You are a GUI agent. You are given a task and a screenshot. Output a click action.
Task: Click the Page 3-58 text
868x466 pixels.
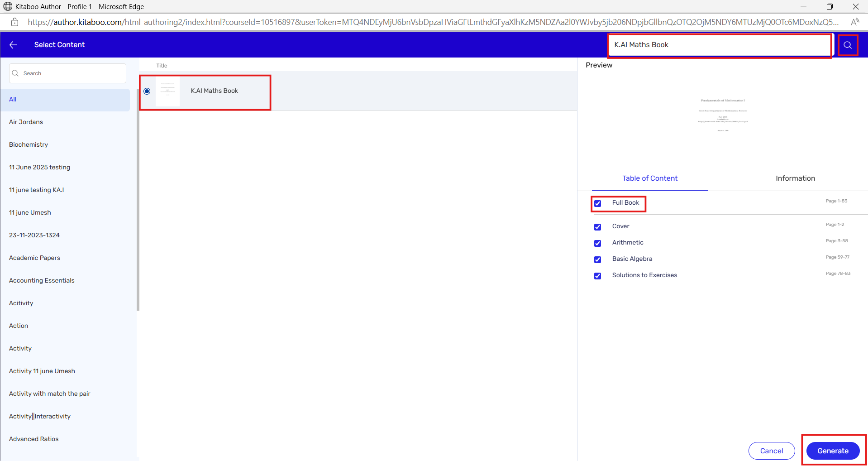click(837, 241)
